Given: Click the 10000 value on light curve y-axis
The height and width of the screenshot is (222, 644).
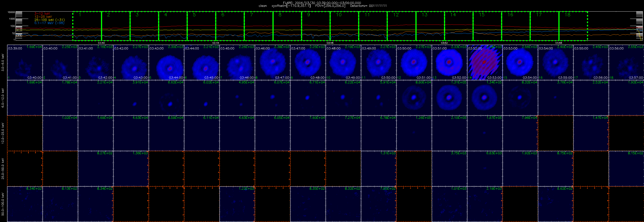Looking at the screenshot, I should click(x=11, y=12).
